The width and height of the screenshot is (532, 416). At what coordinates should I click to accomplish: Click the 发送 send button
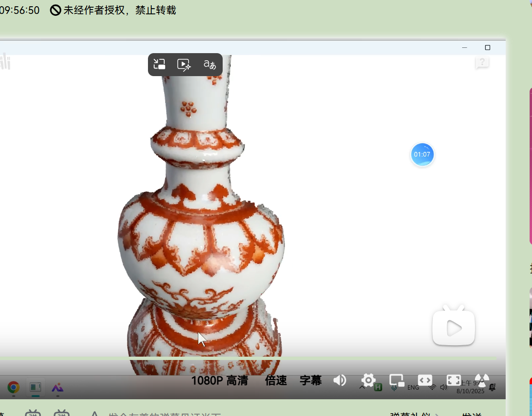coord(472,414)
